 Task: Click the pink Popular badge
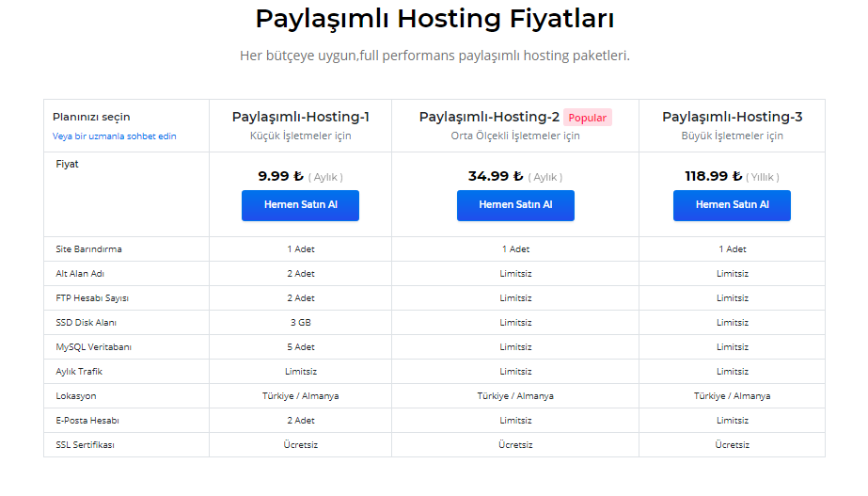tap(588, 118)
